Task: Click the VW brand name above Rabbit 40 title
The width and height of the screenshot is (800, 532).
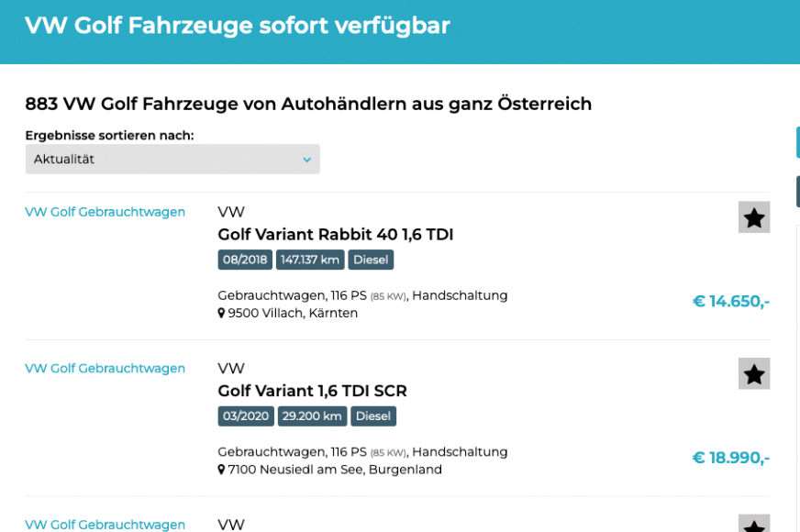Action: [231, 212]
